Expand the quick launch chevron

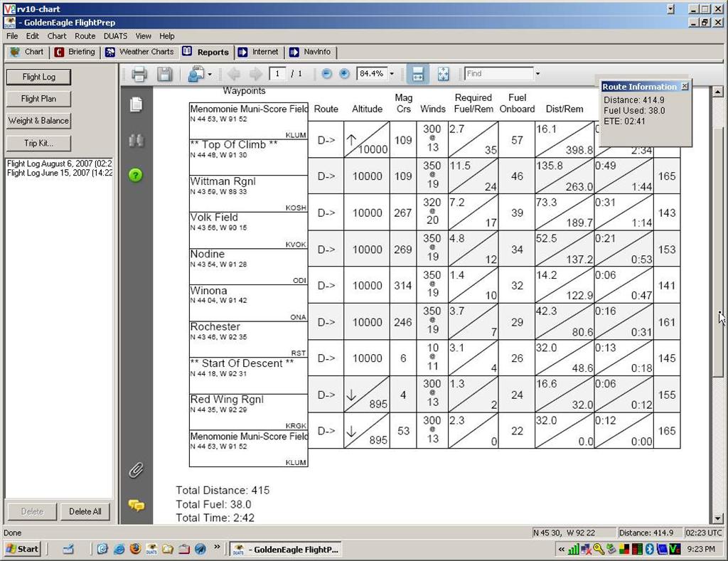[217, 547]
